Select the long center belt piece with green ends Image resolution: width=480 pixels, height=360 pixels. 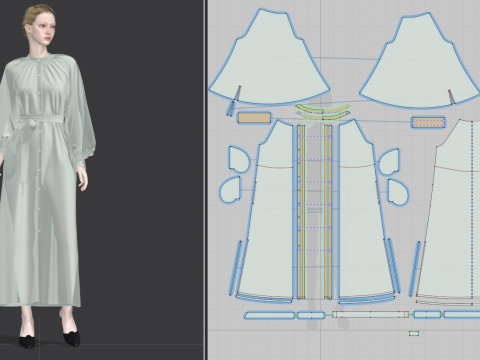click(x=371, y=314)
